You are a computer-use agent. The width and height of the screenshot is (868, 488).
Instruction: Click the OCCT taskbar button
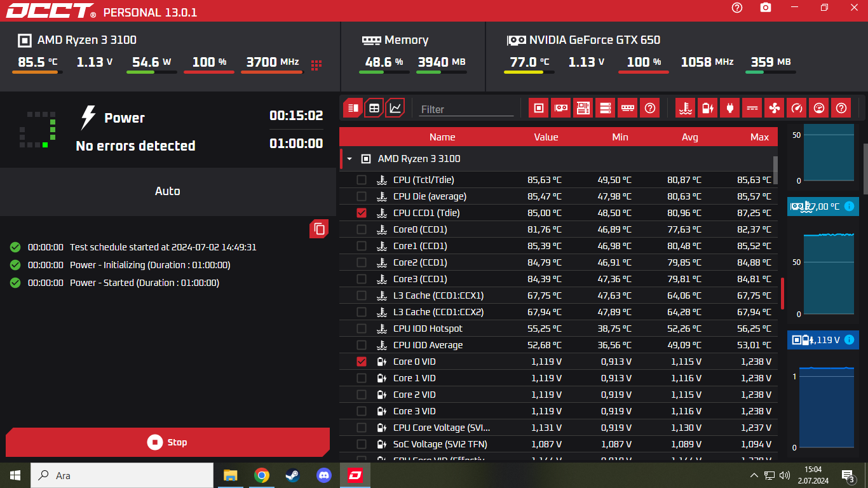[355, 475]
